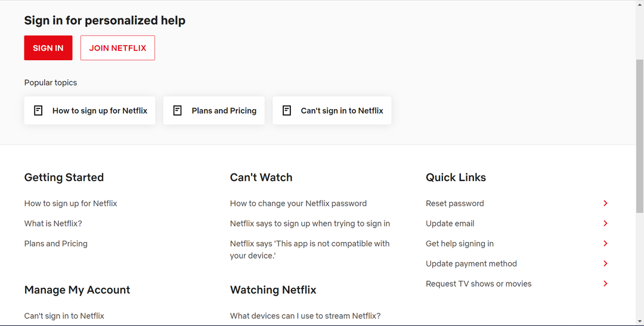The width and height of the screenshot is (644, 326).
Task: Open What devices can I use to stream Netflix
Action: pyautogui.click(x=305, y=316)
